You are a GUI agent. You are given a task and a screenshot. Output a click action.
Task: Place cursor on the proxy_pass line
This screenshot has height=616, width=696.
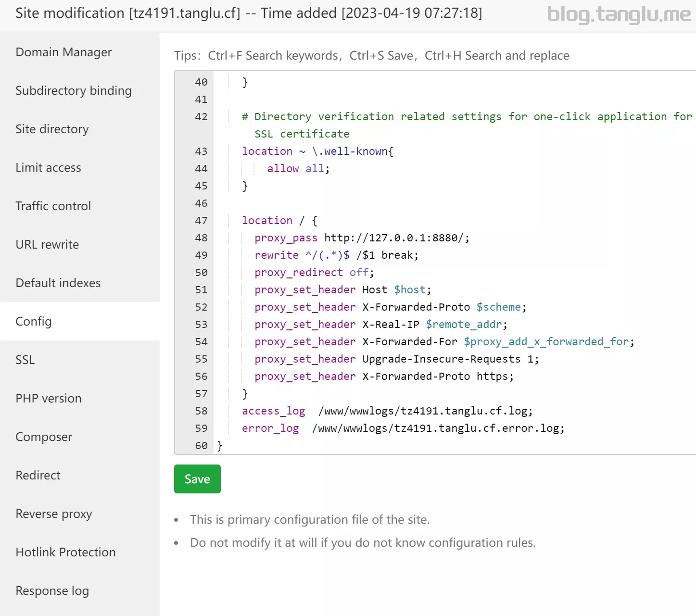[362, 238]
